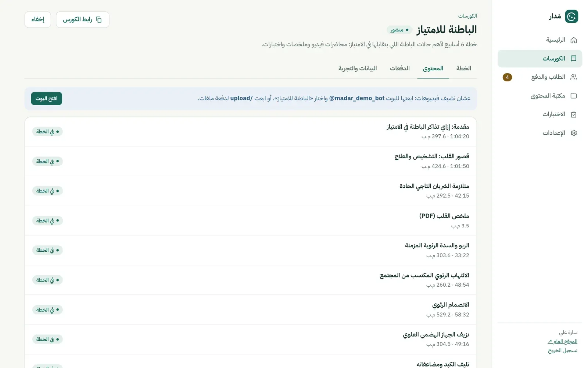The width and height of the screenshot is (588, 368).
Task: Click في الخطة badge on قصور القلب row
Action: coord(47,162)
